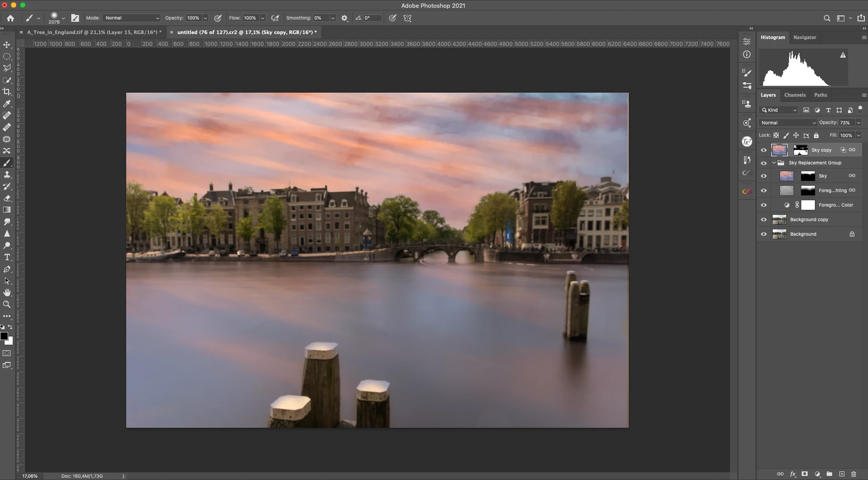The image size is (868, 480).
Task: Click the layer Opacity field showing 73%
Action: [x=846, y=123]
